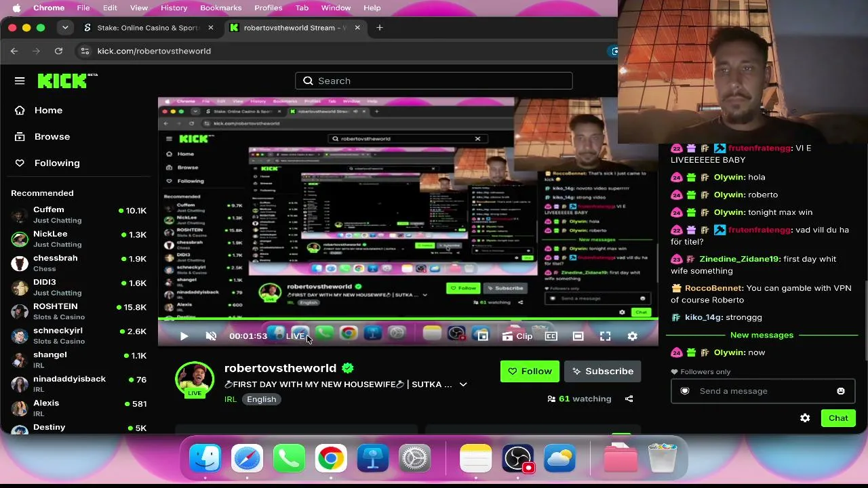Viewport: 868px width, 488px height.
Task: Open the IRL category link
Action: [x=231, y=399]
